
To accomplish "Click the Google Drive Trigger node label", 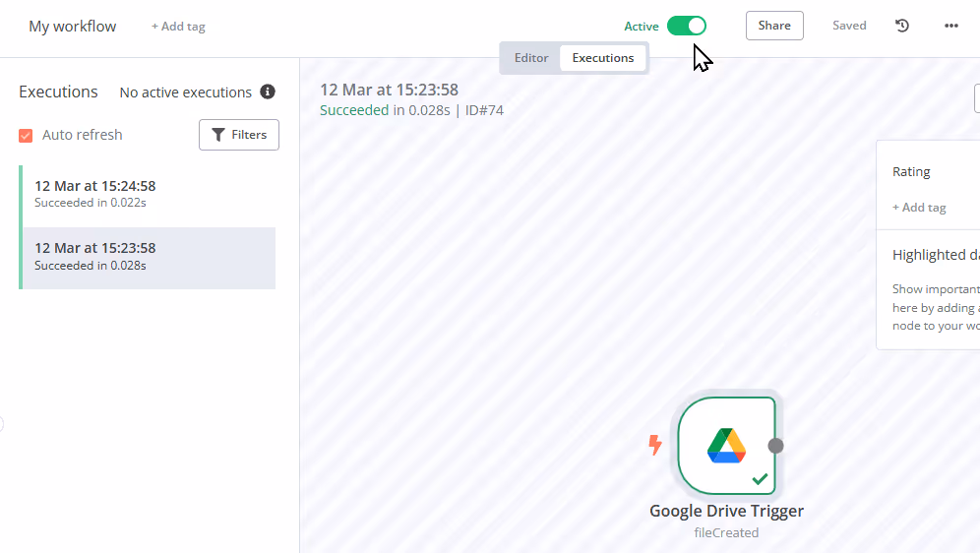I will coord(726,511).
